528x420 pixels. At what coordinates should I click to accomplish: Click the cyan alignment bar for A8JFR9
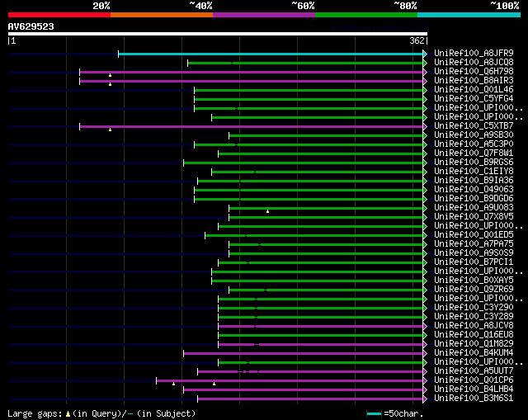click(x=271, y=54)
